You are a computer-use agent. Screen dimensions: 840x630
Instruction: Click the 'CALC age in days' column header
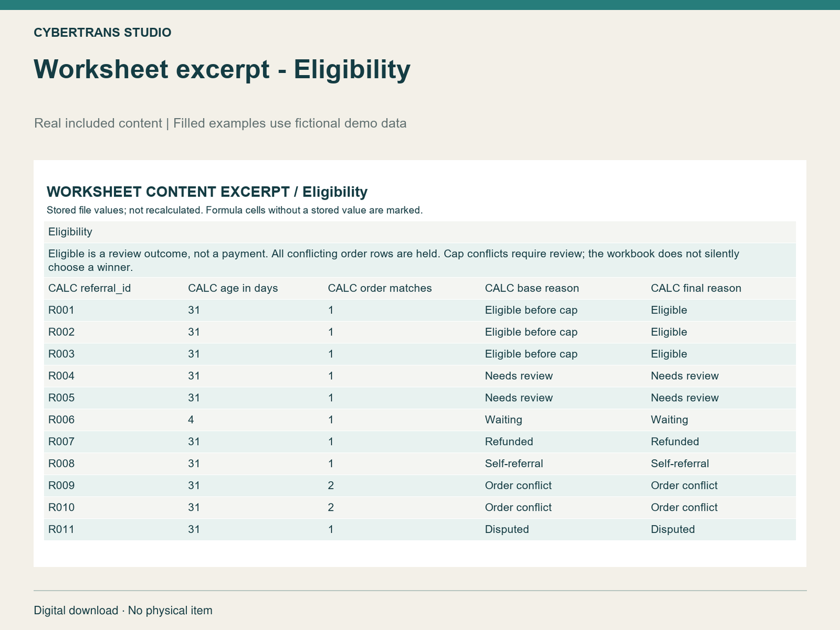(x=233, y=288)
